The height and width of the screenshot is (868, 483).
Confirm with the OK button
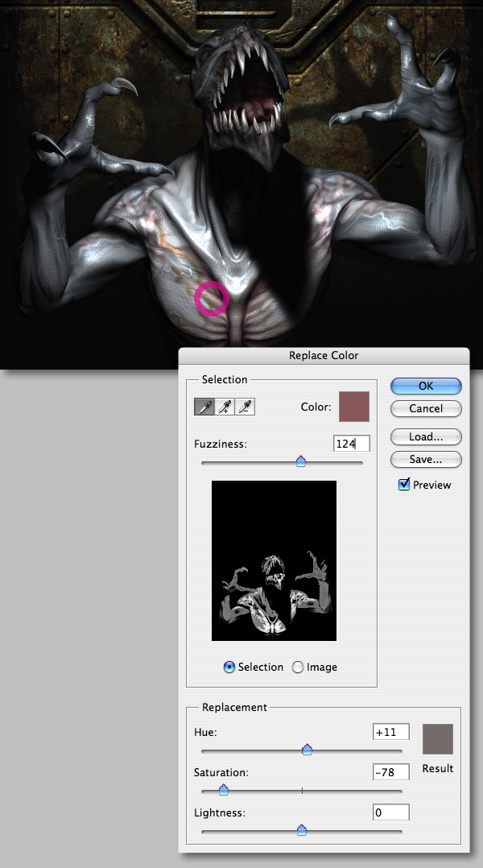pos(426,386)
